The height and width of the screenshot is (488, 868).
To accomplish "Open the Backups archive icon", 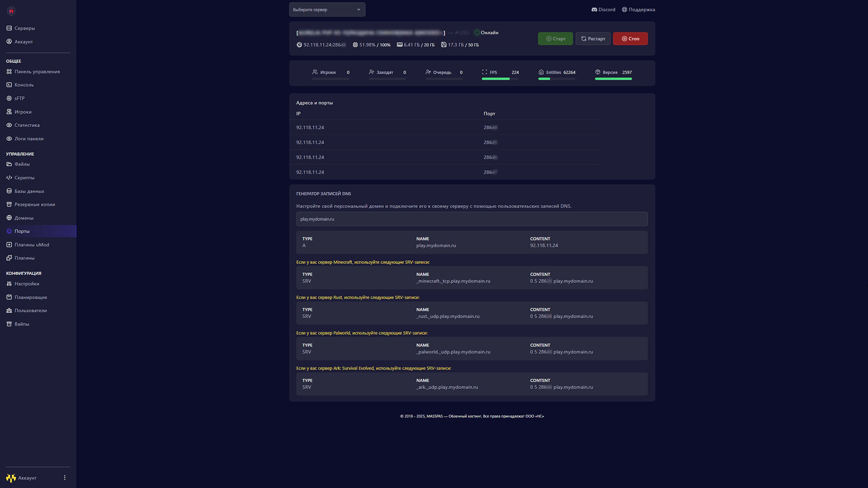I will (9, 204).
